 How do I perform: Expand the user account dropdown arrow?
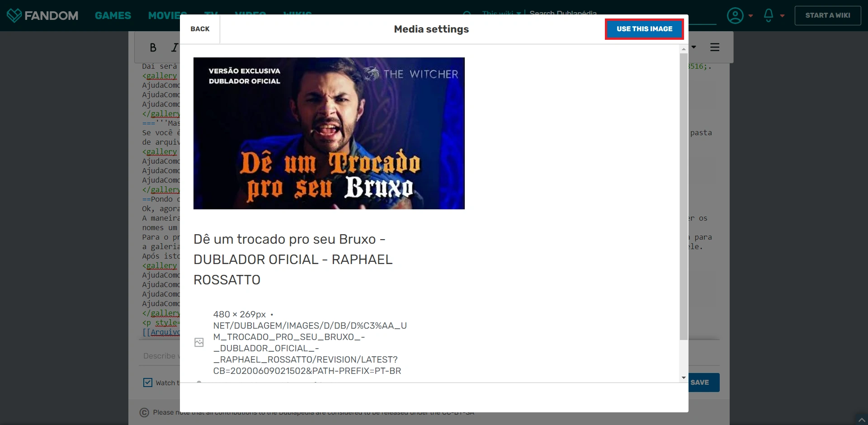click(x=751, y=16)
